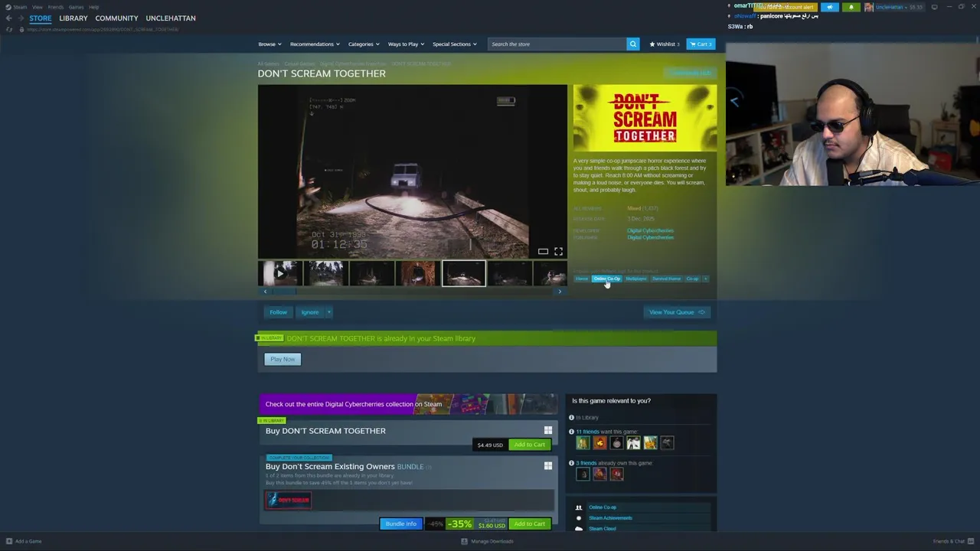Open the STORE tab
Image resolution: width=980 pixels, height=551 pixels.
pos(41,18)
